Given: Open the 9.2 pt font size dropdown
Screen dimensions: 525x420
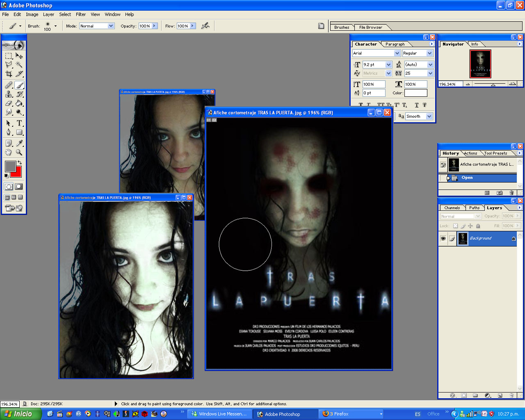Looking at the screenshot, I should (x=388, y=64).
